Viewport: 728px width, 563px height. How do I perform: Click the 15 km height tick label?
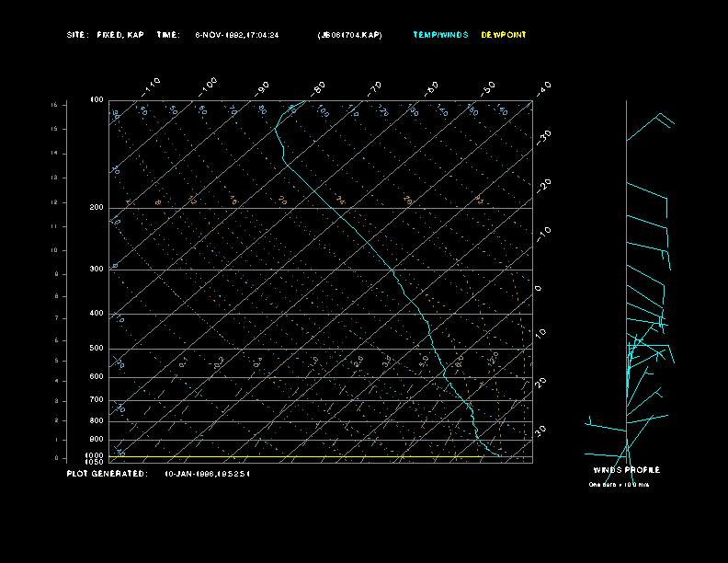(55, 105)
